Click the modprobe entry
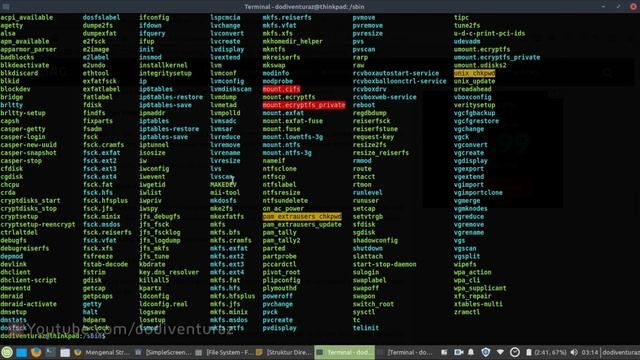 pyautogui.click(x=278, y=81)
